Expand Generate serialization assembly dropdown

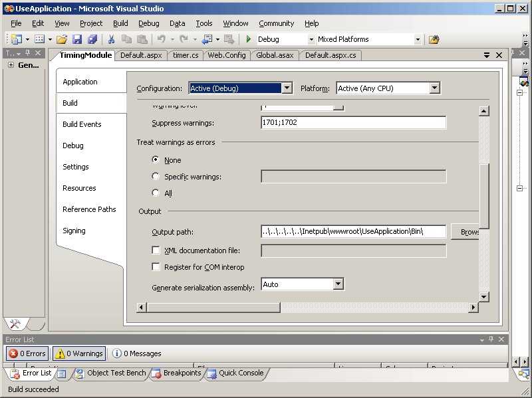click(338, 284)
